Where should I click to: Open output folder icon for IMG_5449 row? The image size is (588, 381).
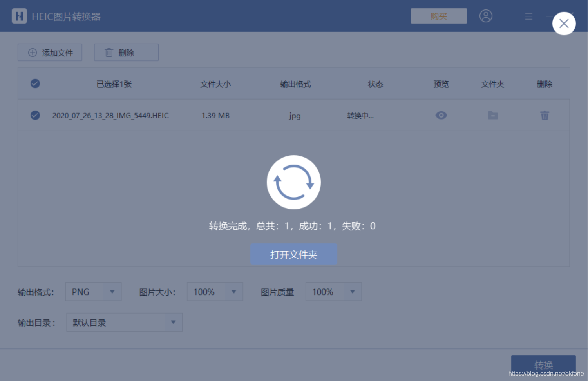tap(493, 115)
